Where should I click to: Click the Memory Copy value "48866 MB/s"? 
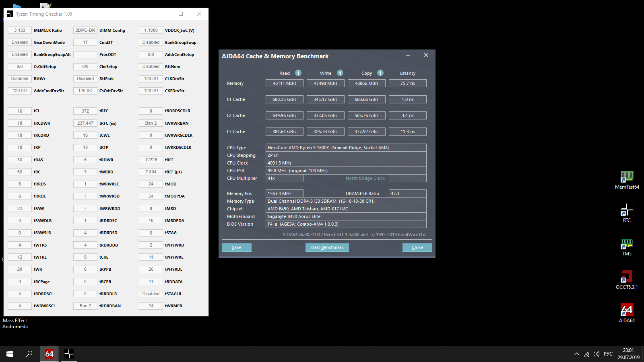tap(367, 83)
